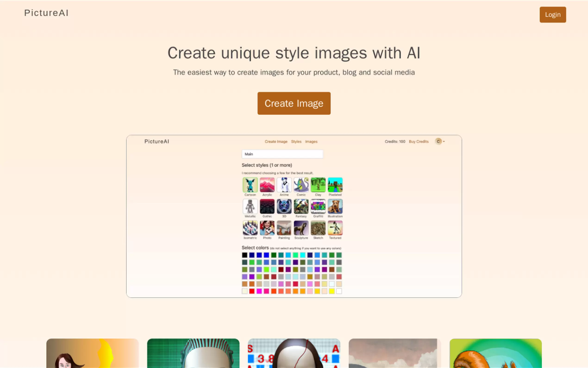Select the Textured style icon
Viewport: 588px width, 368px height.
(335, 228)
